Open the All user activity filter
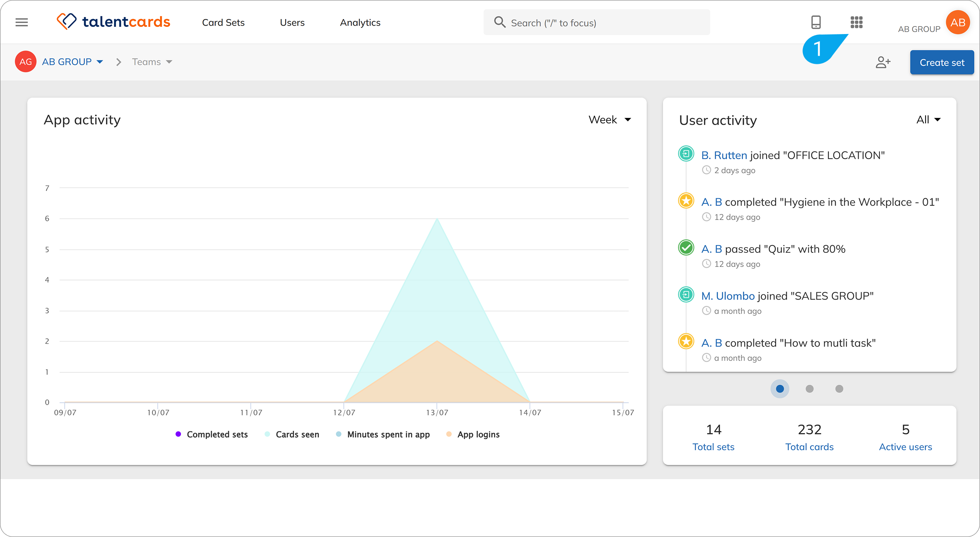This screenshot has height=537, width=980. (928, 120)
